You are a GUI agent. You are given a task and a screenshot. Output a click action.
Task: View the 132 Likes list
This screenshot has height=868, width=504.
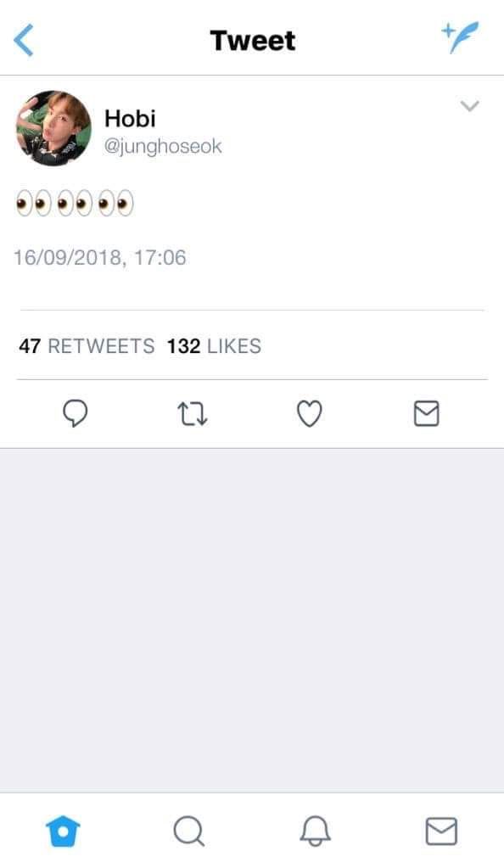(x=214, y=346)
